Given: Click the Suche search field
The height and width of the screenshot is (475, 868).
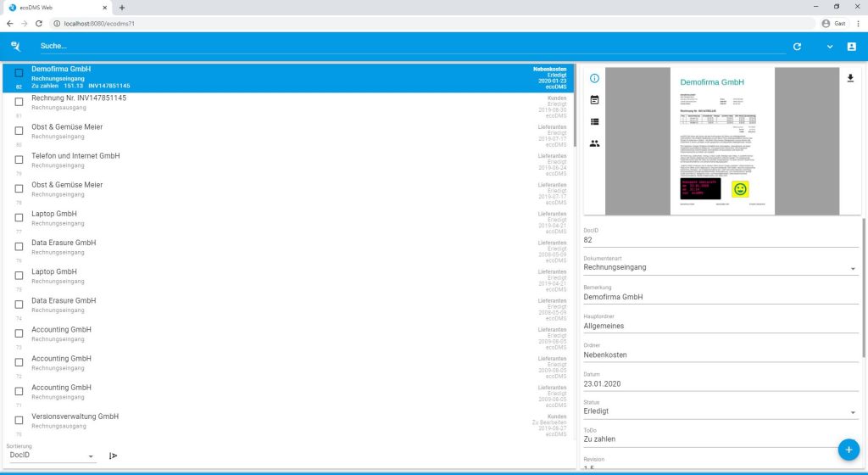Looking at the screenshot, I should (407, 47).
